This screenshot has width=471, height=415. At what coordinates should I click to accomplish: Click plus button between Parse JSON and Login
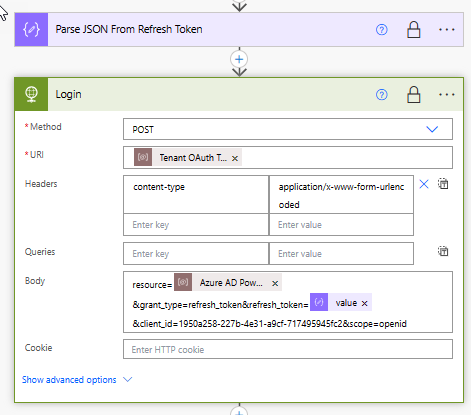(239, 59)
